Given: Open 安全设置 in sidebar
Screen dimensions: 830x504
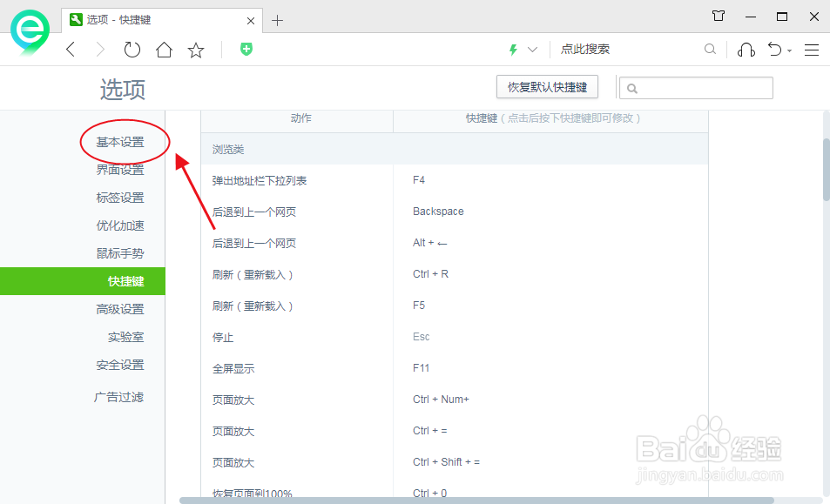Looking at the screenshot, I should point(120,365).
